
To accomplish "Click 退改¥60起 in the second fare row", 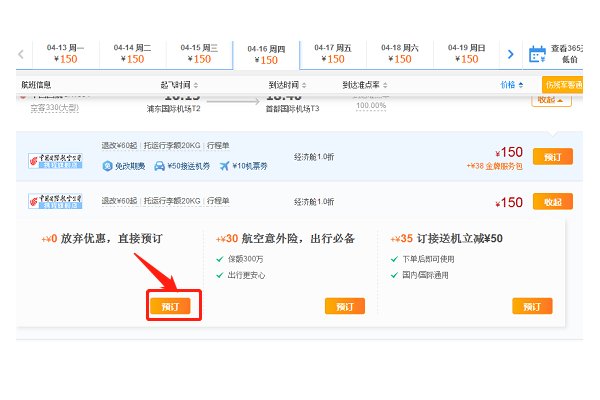I will tap(119, 201).
